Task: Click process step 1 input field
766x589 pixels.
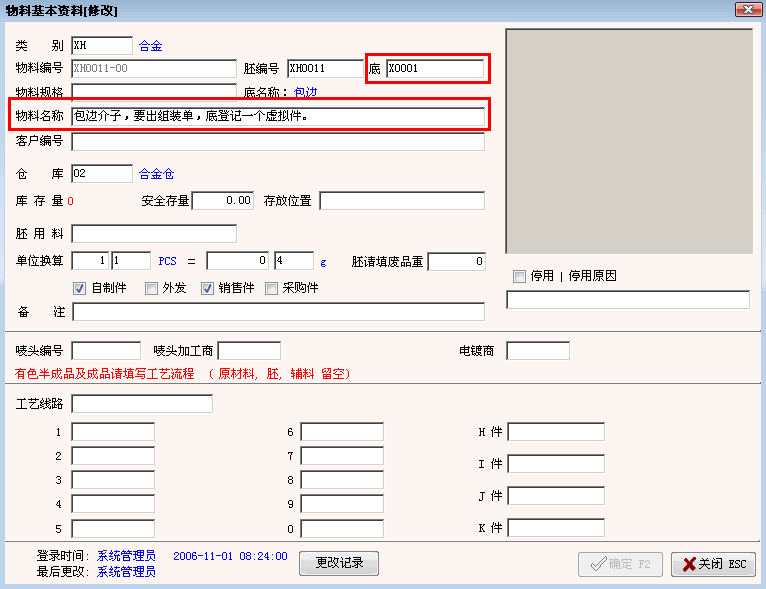Action: click(x=113, y=432)
